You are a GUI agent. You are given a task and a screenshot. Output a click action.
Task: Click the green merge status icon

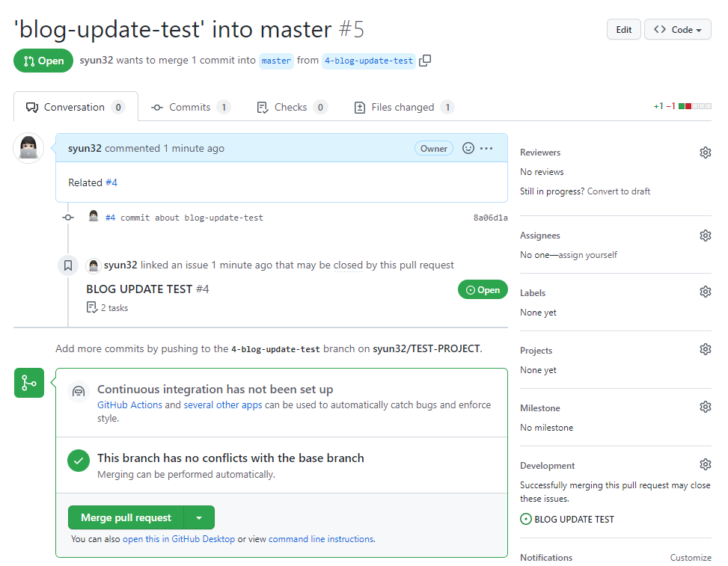click(x=28, y=383)
